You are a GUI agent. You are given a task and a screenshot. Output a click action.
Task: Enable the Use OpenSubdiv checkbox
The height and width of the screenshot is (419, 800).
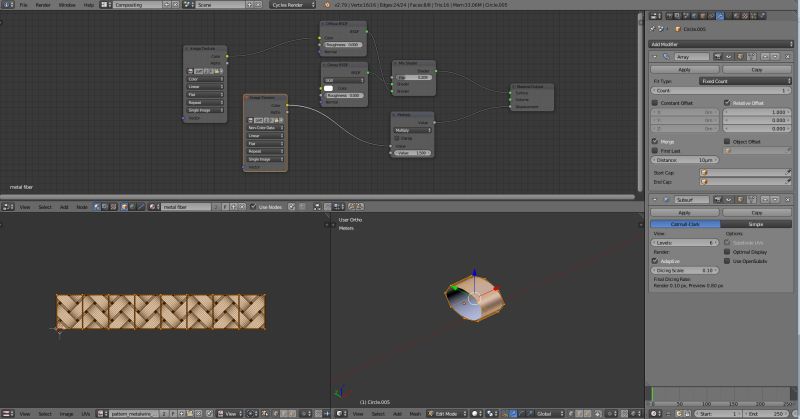coord(727,261)
